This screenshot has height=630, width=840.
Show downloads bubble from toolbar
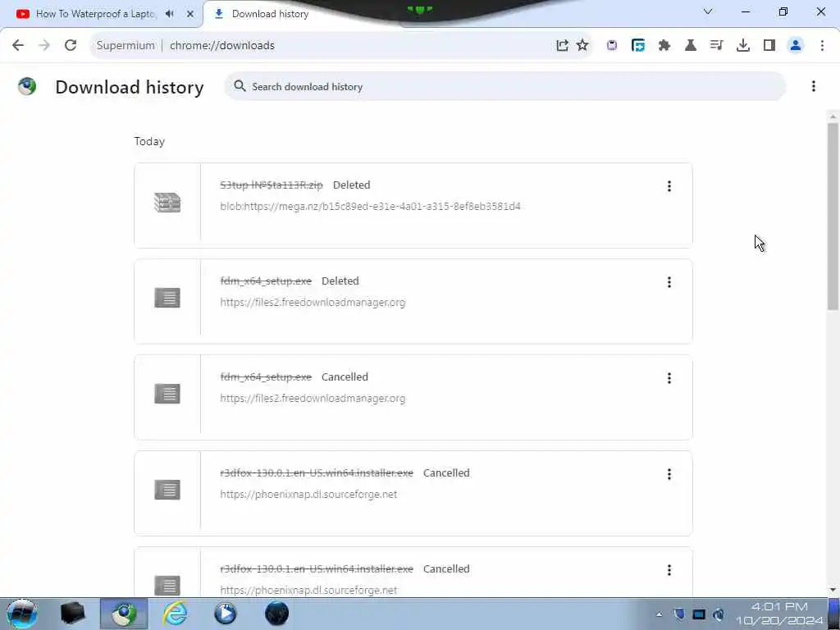(743, 46)
